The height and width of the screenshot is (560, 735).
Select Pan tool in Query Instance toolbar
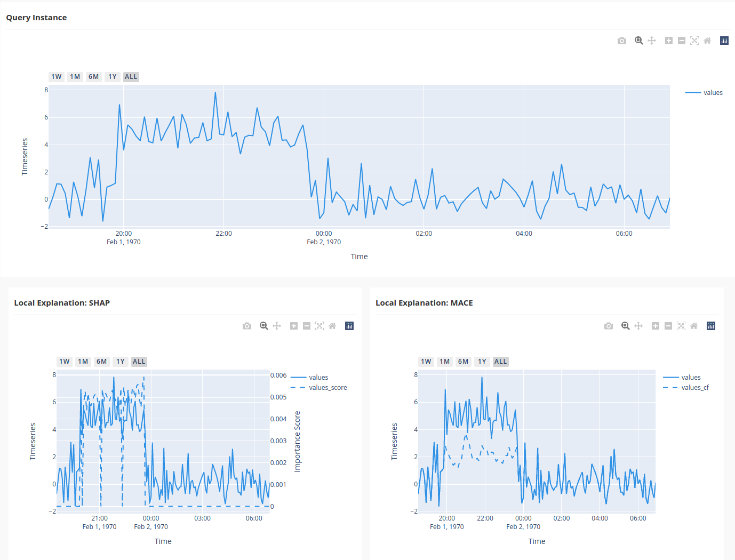tap(652, 41)
